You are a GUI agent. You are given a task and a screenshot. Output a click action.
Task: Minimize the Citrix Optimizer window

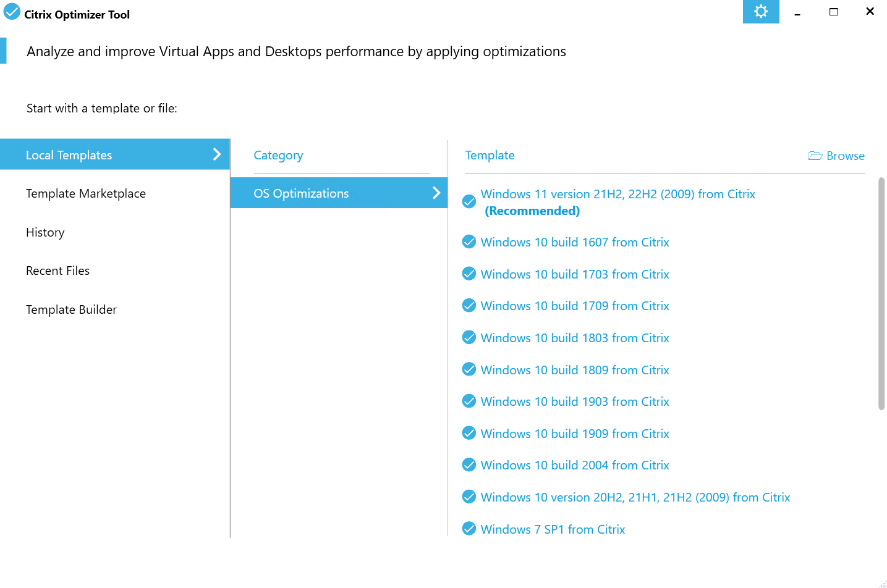797,12
